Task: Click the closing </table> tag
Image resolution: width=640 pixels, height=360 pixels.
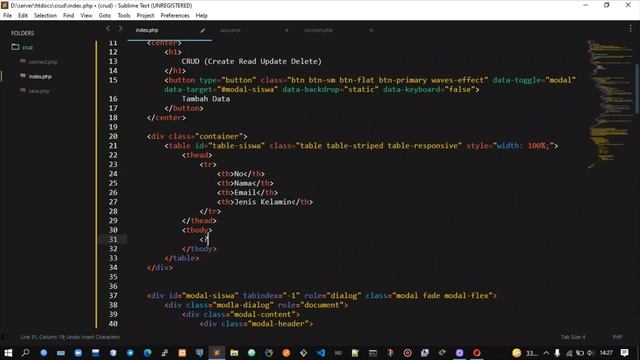Action: (182, 258)
